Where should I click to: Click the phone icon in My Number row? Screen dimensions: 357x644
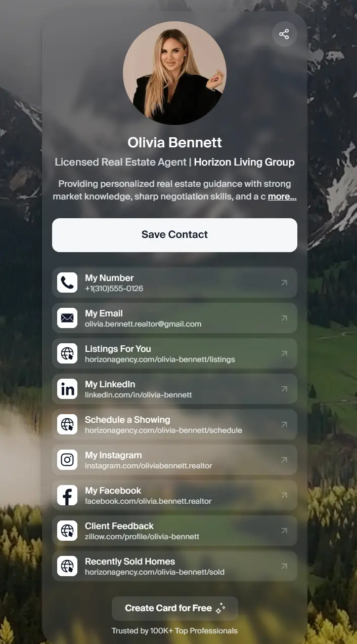tap(67, 283)
